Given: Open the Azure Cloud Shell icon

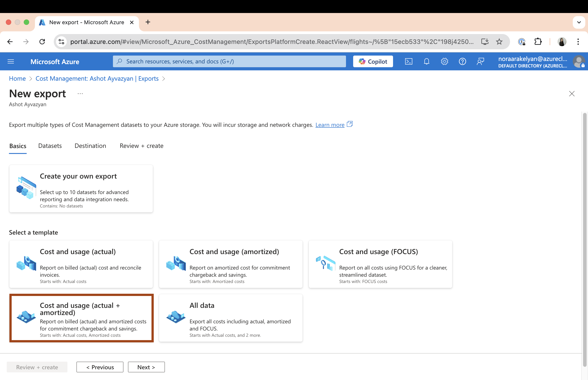Looking at the screenshot, I should pos(409,61).
